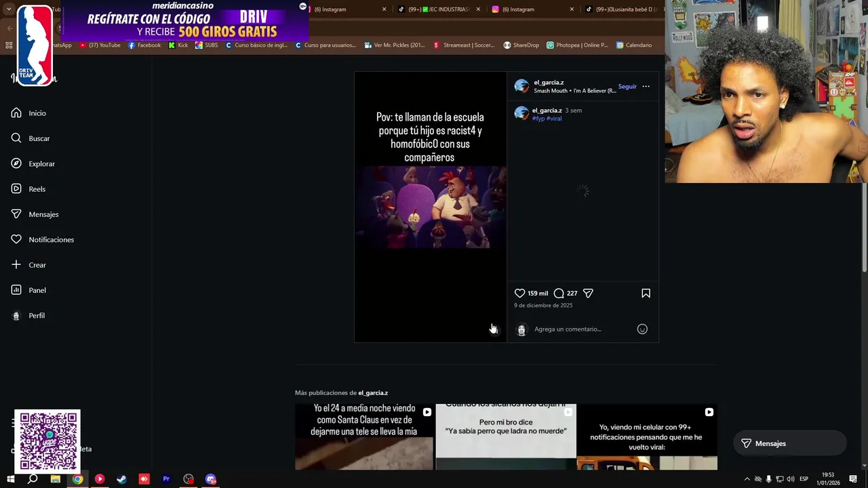Viewport: 868px width, 488px height.
Task: Open Calendario bookmark
Action: click(634, 45)
